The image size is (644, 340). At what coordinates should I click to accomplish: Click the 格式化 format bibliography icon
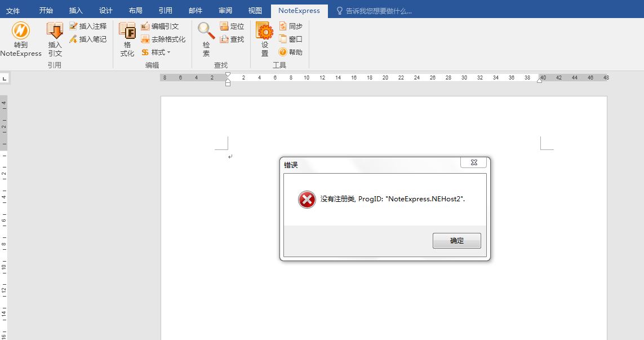click(x=127, y=39)
